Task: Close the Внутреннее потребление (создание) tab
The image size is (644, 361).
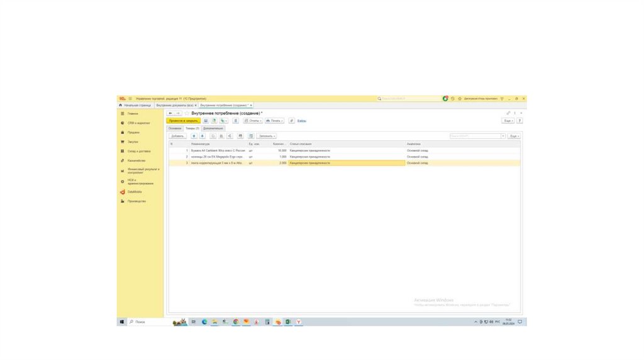Action: (x=251, y=105)
